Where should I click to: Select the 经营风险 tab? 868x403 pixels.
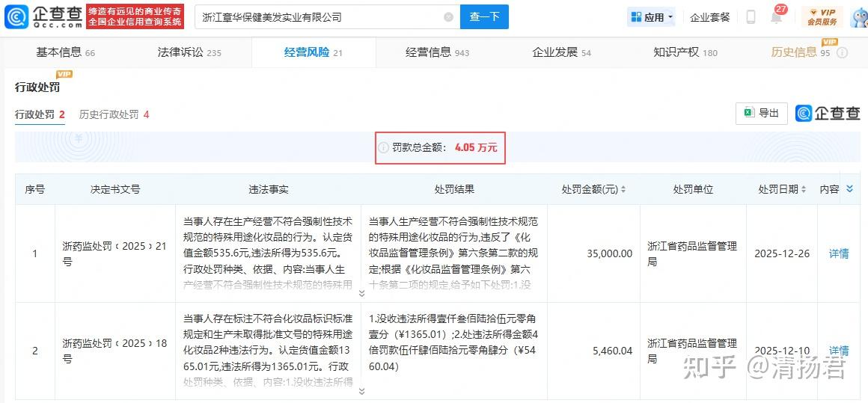point(314,52)
